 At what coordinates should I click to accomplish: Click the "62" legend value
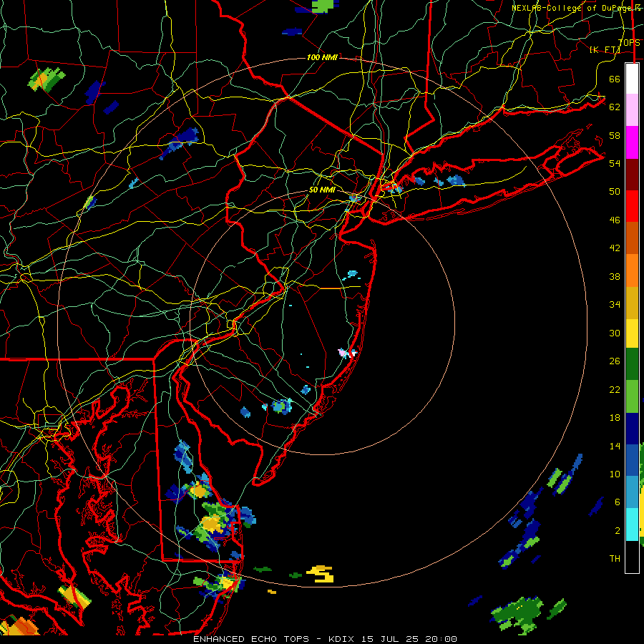click(x=615, y=107)
